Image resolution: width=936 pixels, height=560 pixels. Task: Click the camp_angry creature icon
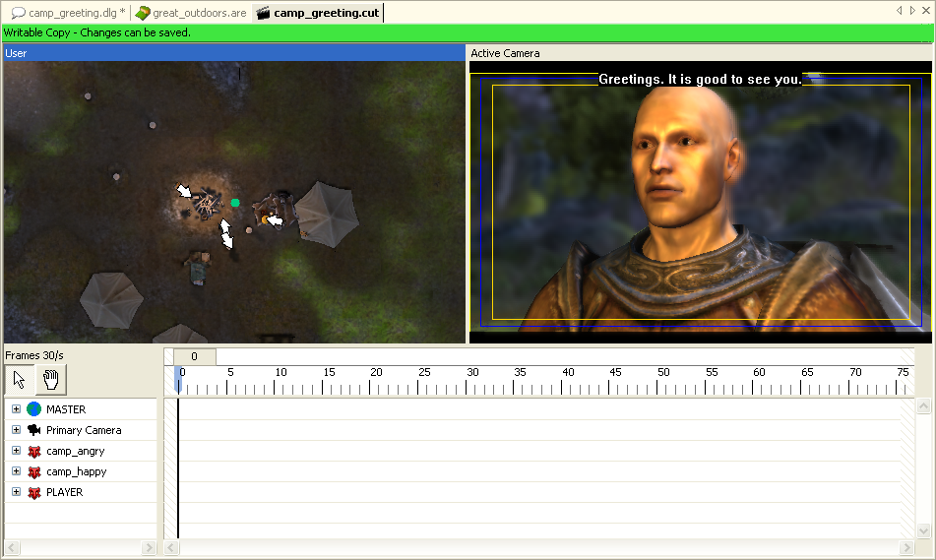(34, 451)
